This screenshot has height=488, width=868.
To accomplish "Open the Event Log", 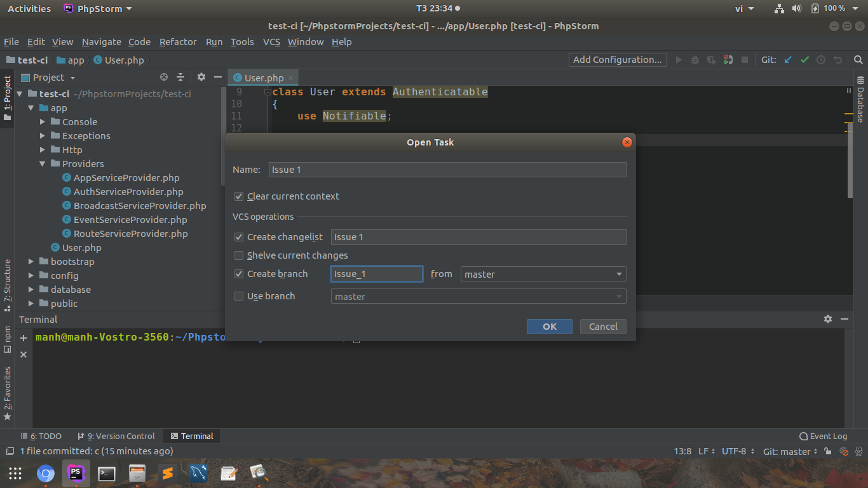I will tap(823, 436).
